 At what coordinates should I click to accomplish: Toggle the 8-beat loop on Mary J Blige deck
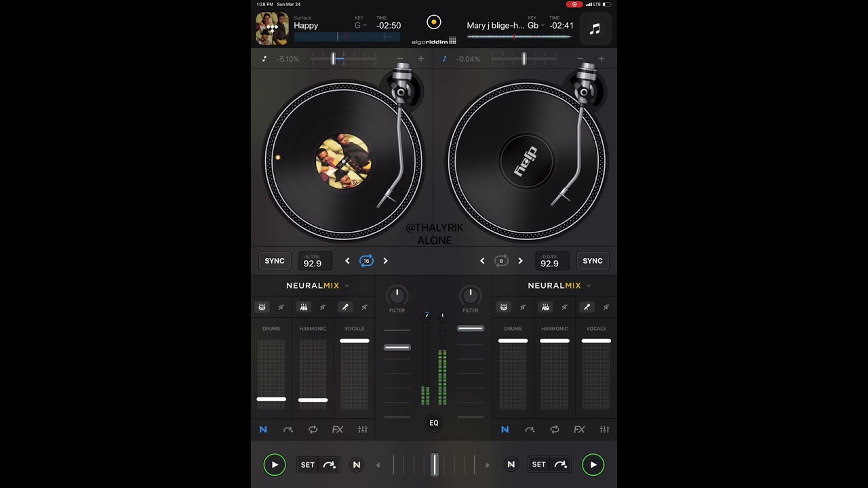pyautogui.click(x=501, y=261)
